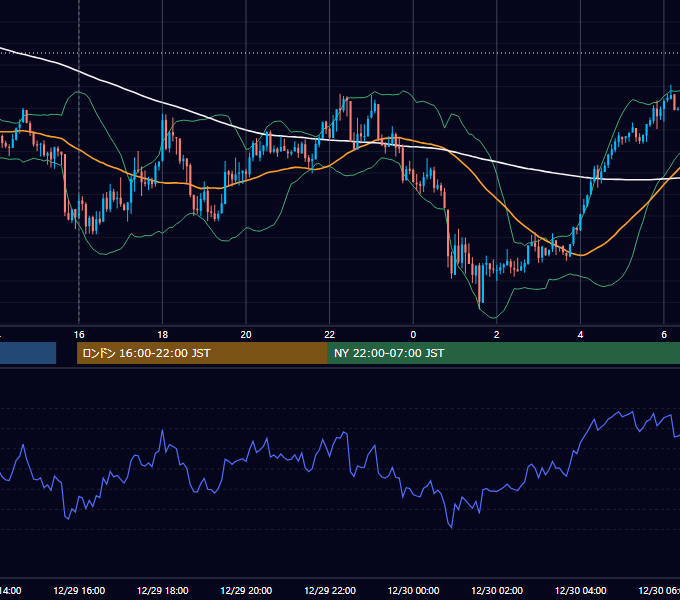Select the ロンドン 16:00-22:00 JST session bar
Image resolution: width=680 pixels, height=600 pixels.
[x=202, y=353]
